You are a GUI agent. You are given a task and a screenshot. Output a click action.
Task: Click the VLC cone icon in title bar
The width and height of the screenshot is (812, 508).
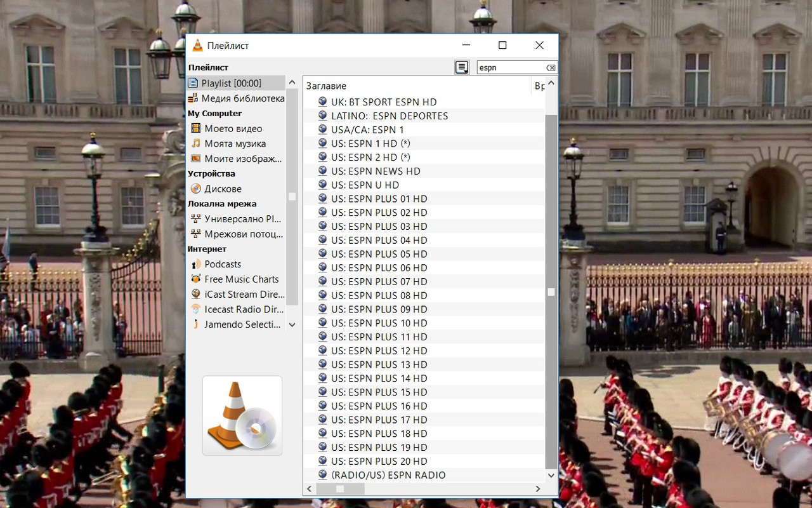(x=198, y=45)
